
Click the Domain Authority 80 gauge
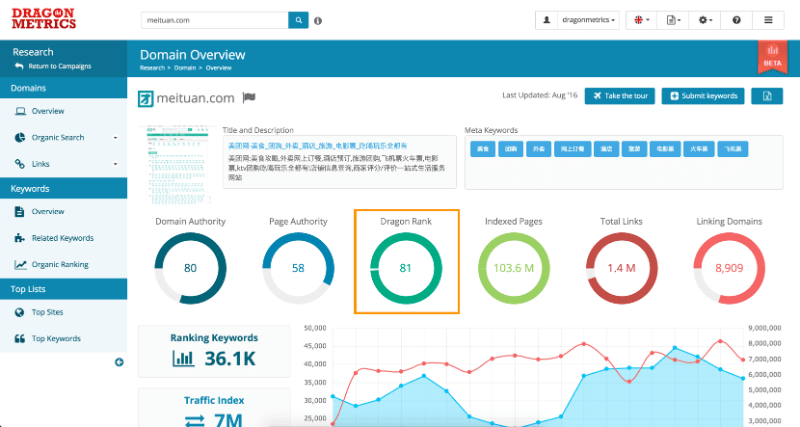pos(190,268)
